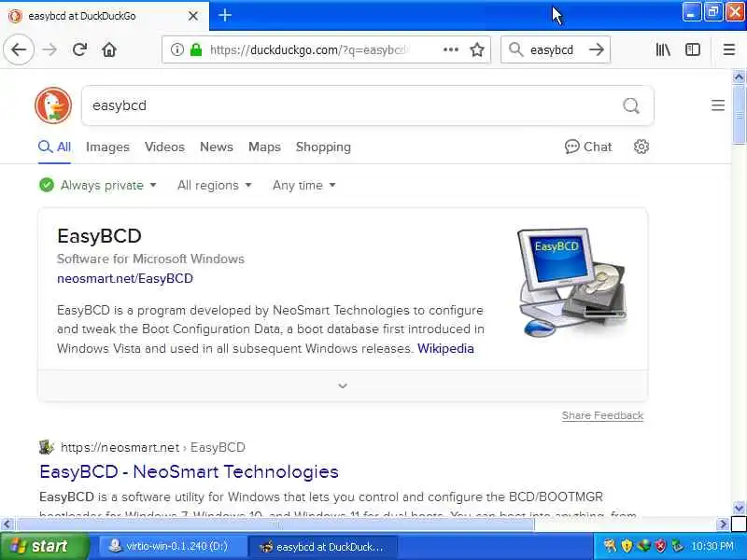
Task: Switch to the Maps tab
Action: pyautogui.click(x=264, y=147)
